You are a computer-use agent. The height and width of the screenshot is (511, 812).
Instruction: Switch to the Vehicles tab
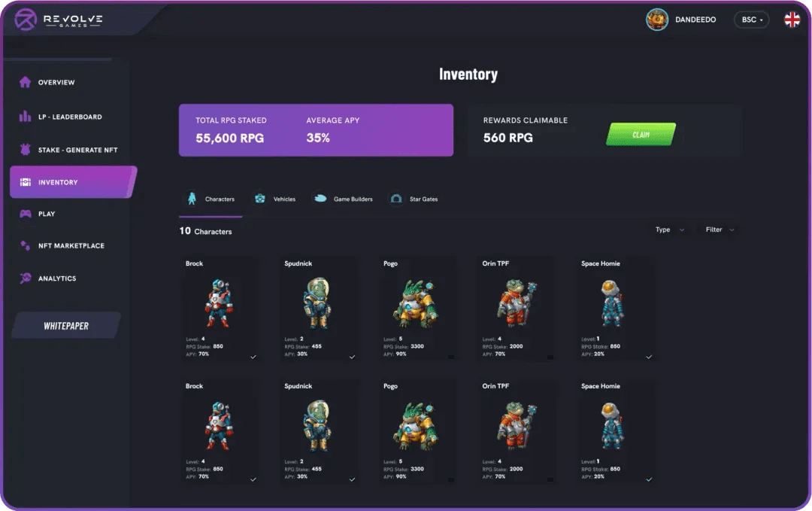click(x=275, y=199)
